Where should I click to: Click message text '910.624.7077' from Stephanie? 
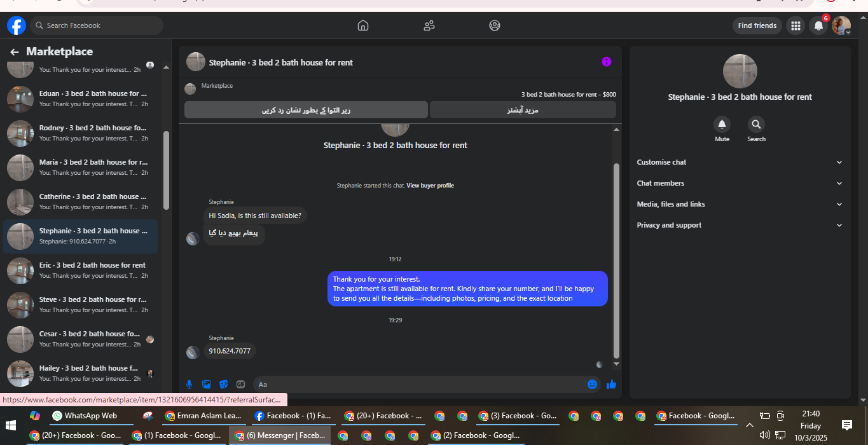[x=230, y=351]
